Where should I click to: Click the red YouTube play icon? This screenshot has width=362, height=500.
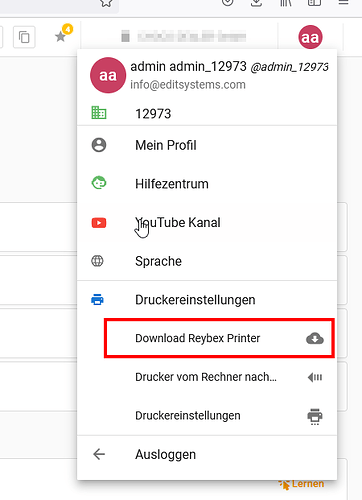point(99,222)
